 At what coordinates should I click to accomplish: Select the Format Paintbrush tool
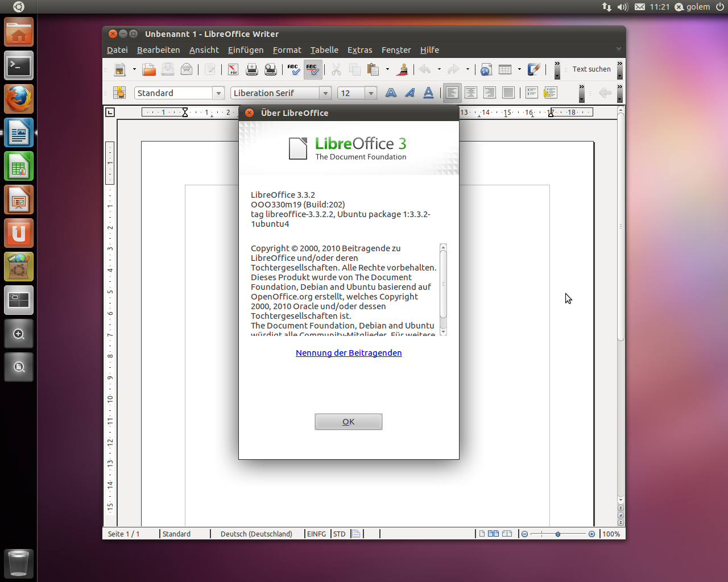(403, 69)
